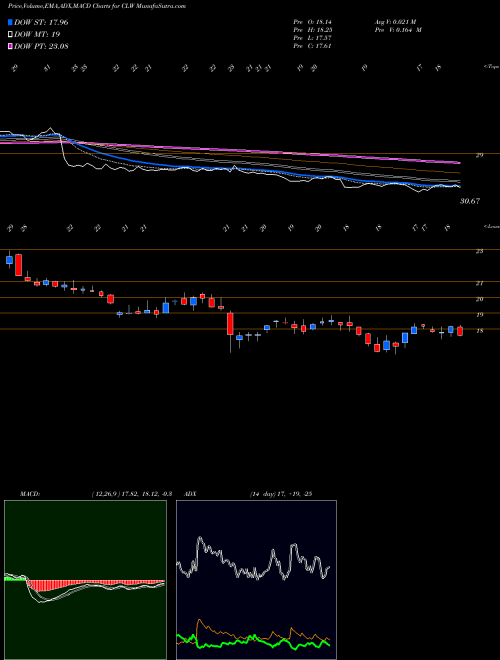Click the <Tops label beside the chart

pos(491,67)
